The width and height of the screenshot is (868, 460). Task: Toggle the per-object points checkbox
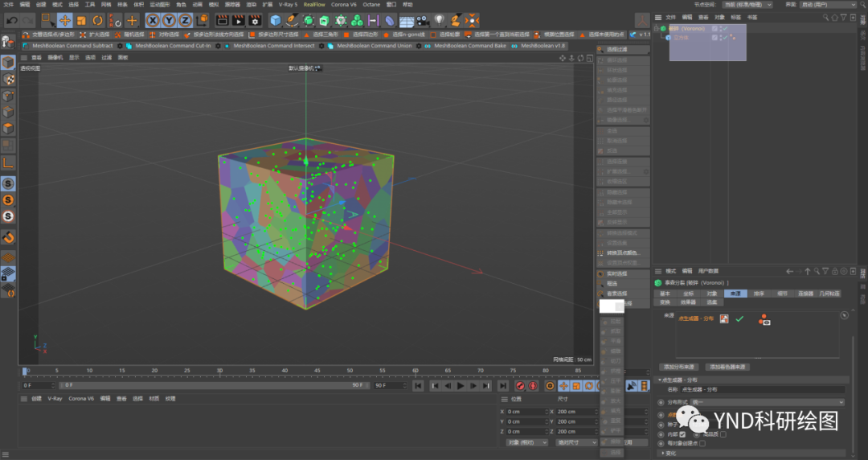pyautogui.click(x=702, y=443)
